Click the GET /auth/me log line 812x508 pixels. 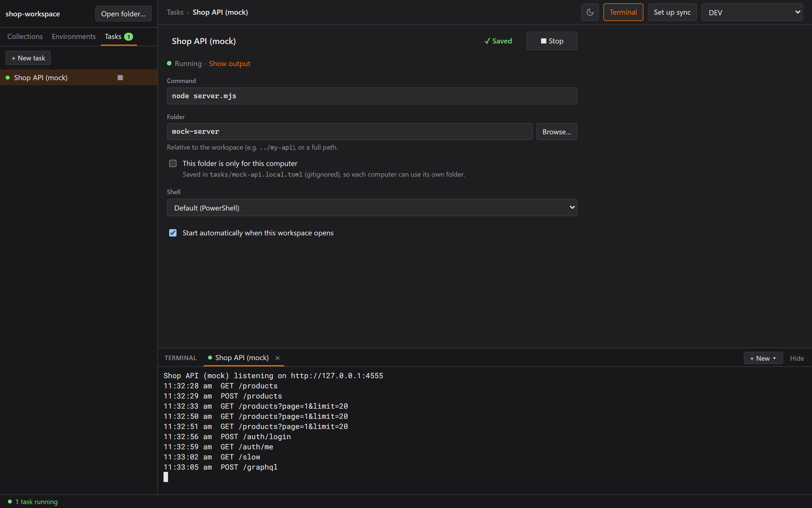tap(218, 447)
